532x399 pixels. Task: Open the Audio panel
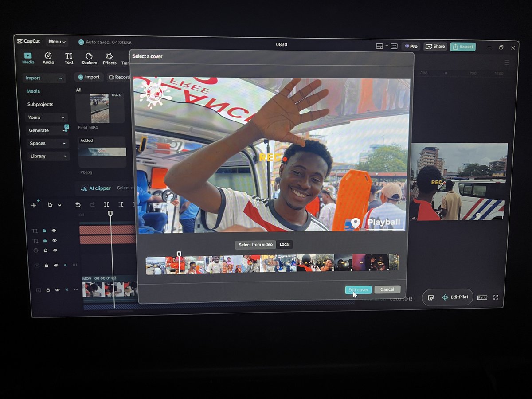click(x=48, y=59)
